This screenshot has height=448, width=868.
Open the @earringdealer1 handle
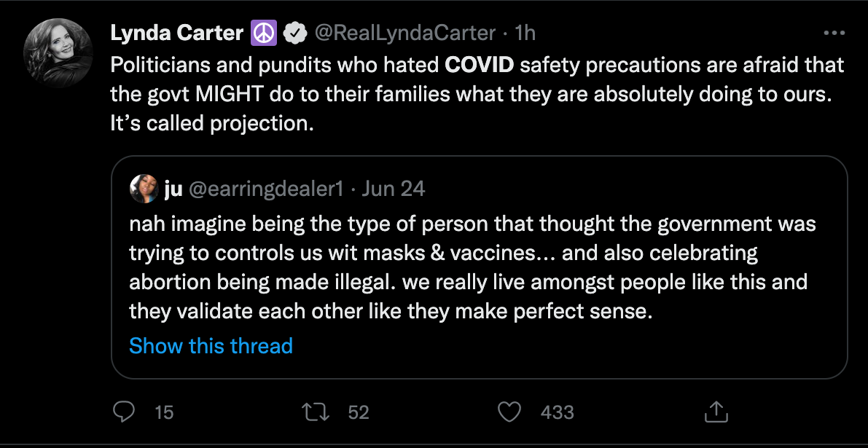[265, 189]
